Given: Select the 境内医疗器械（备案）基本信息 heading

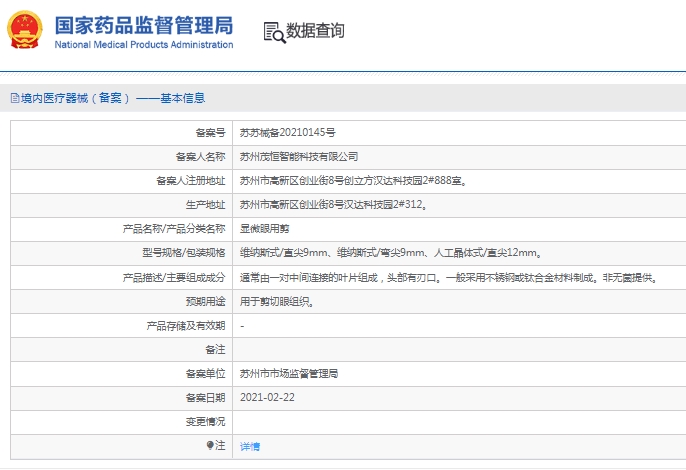Looking at the screenshot, I should tap(113, 98).
